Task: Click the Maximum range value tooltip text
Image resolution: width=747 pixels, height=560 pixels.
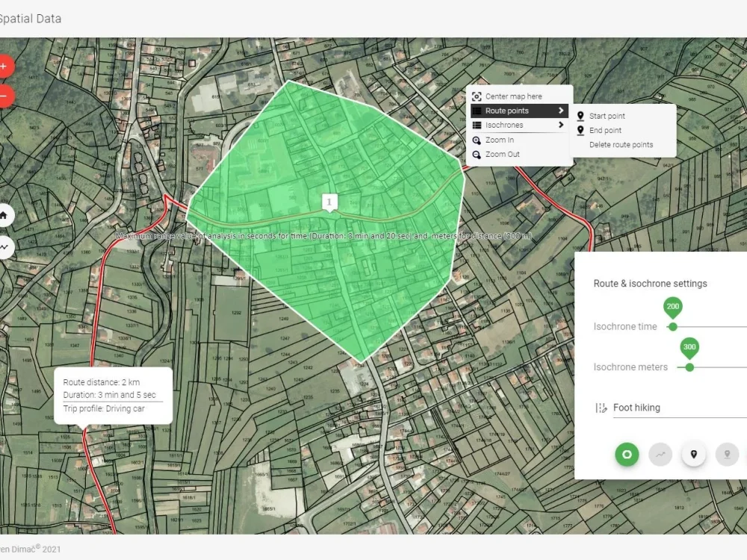Action: [324, 236]
